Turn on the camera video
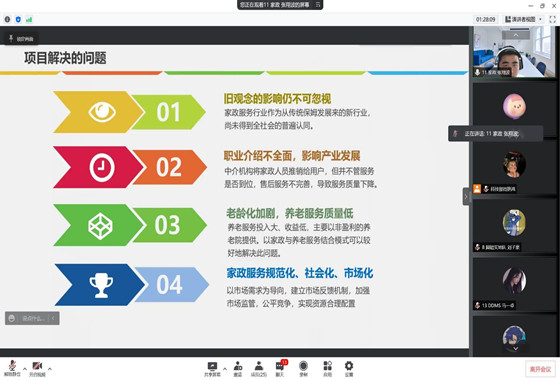 point(37,369)
